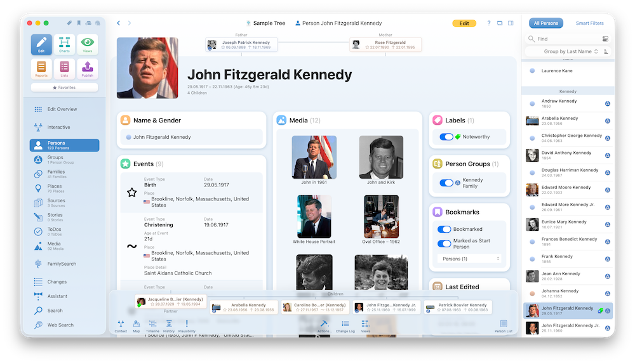Select Eunice Mary Kennedy in list

568,224
